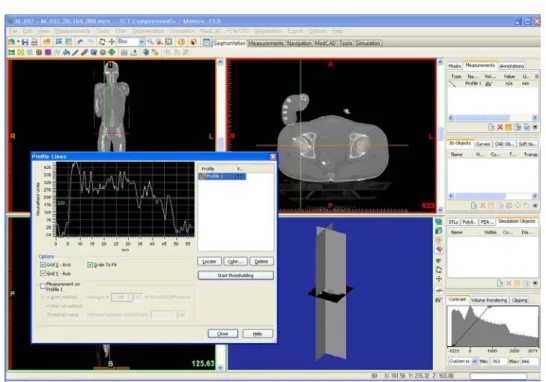The height and width of the screenshot is (382, 546).
Task: Click the Locate button in Profile Lines
Action: point(209,261)
